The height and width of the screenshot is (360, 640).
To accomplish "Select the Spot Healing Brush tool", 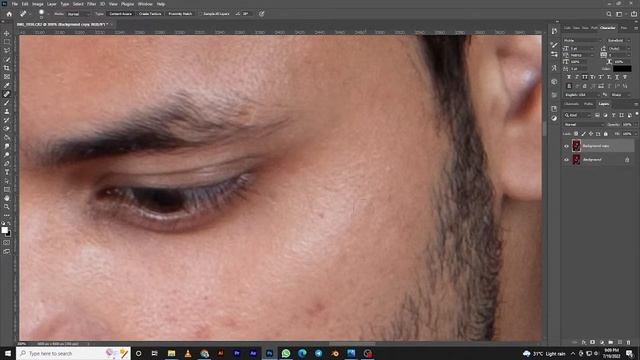I will pyautogui.click(x=7, y=94).
